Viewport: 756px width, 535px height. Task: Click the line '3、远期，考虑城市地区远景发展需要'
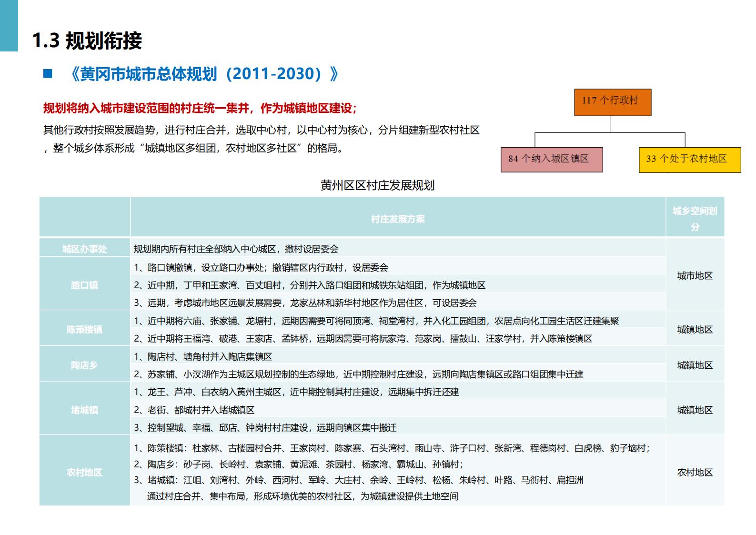[305, 303]
